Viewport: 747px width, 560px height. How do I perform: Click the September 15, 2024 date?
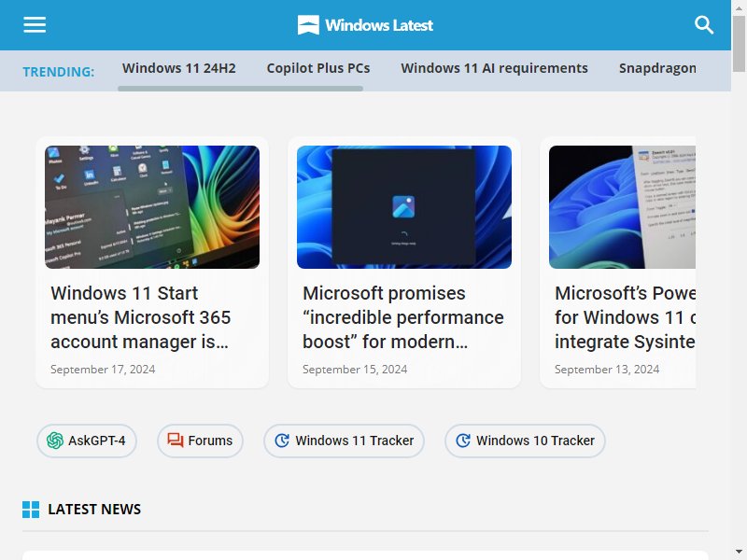point(355,370)
